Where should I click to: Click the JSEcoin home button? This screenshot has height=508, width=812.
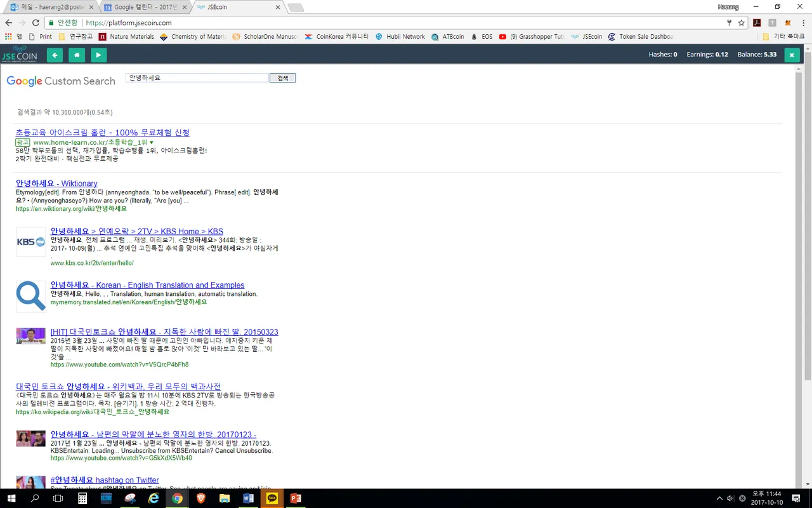[x=76, y=55]
